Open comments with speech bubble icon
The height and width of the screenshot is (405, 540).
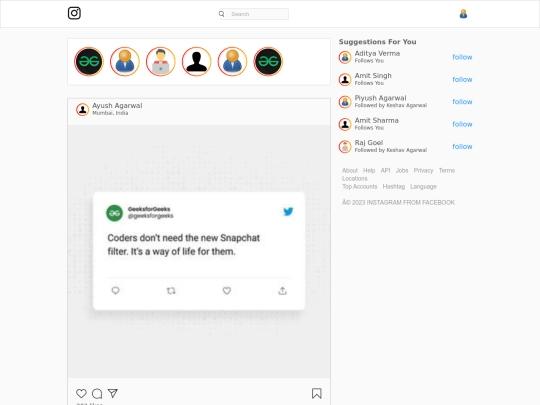tap(97, 393)
